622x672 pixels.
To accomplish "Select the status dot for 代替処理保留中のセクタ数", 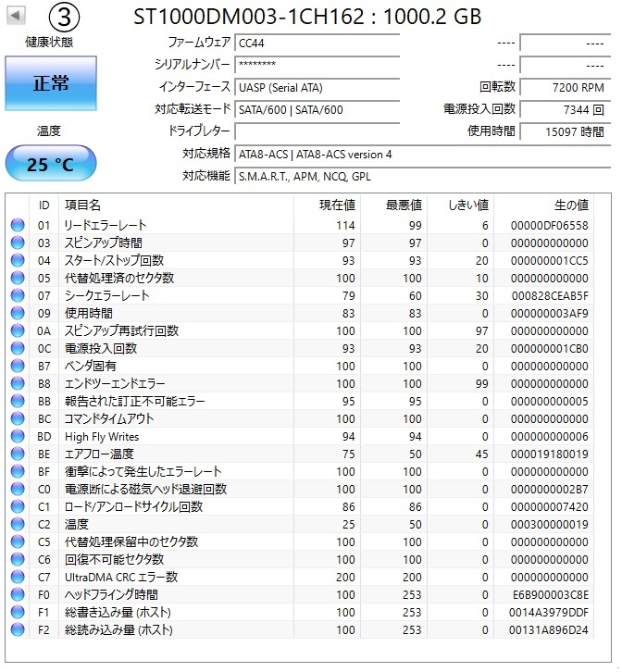I will (x=18, y=541).
